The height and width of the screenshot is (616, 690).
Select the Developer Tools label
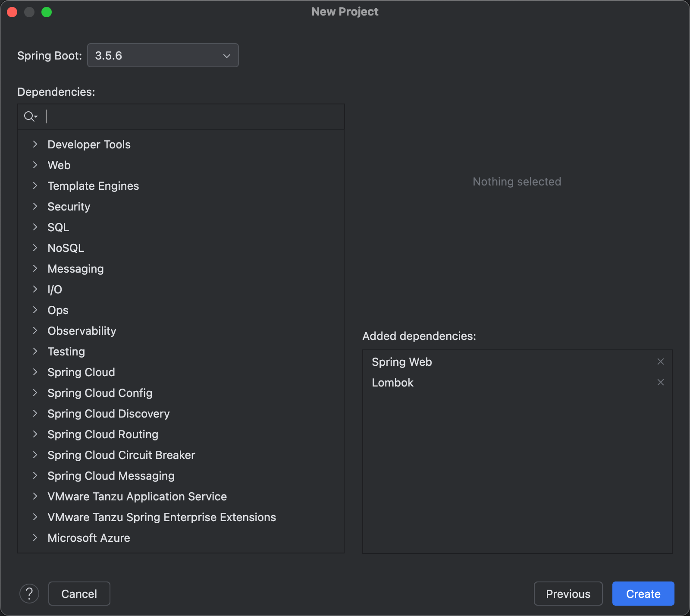coord(89,145)
